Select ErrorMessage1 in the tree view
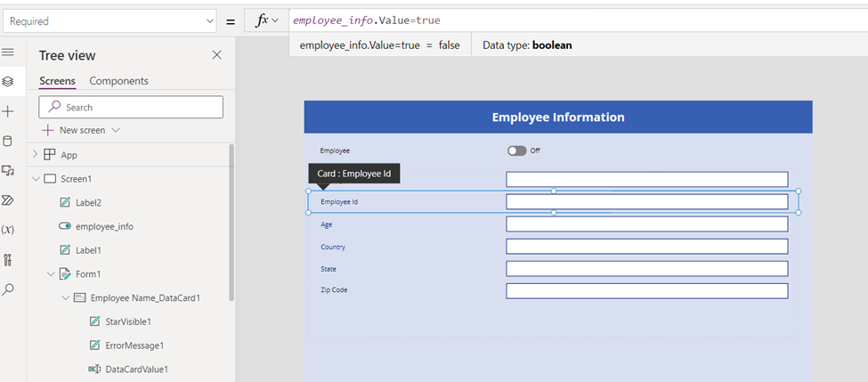868x382 pixels. coord(134,345)
